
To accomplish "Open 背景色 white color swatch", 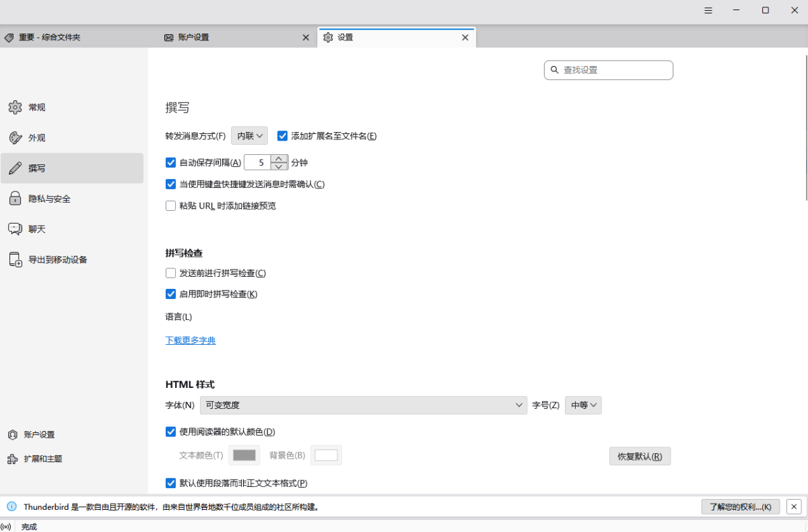I will tap(326, 456).
